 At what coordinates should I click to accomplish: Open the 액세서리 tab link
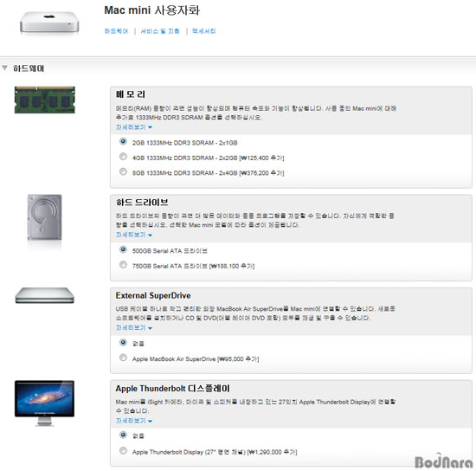click(203, 31)
